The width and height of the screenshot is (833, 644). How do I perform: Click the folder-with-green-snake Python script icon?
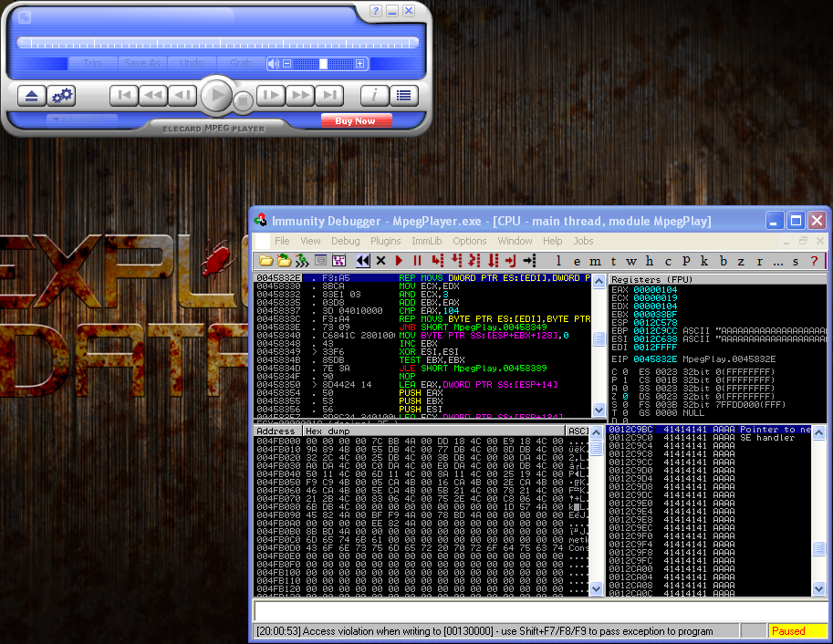[x=285, y=260]
